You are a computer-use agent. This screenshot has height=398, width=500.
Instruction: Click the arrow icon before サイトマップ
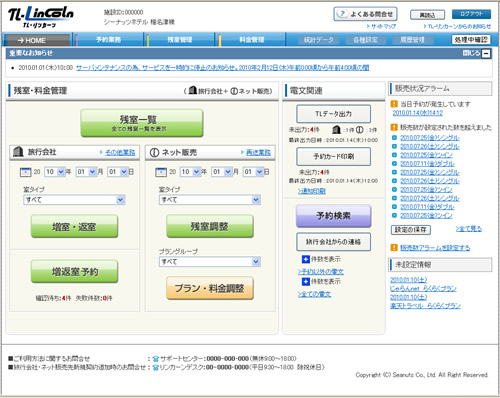[x=368, y=26]
